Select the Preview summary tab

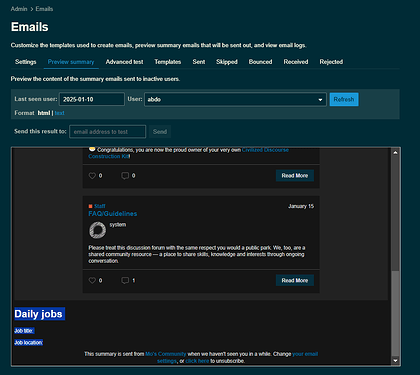tap(71, 62)
